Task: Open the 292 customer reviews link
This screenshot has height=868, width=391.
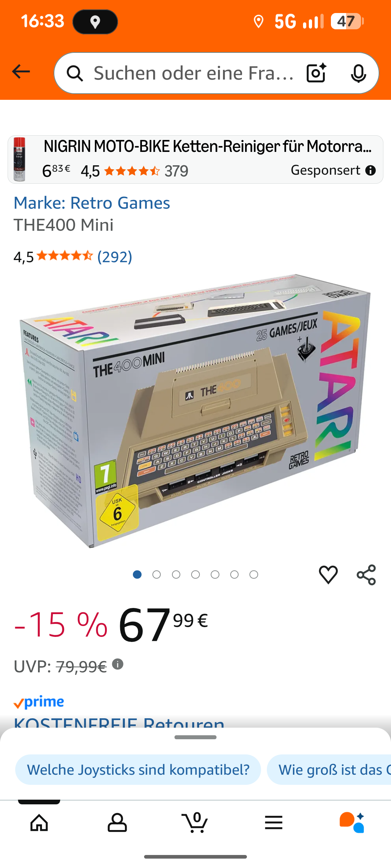Action: [115, 257]
